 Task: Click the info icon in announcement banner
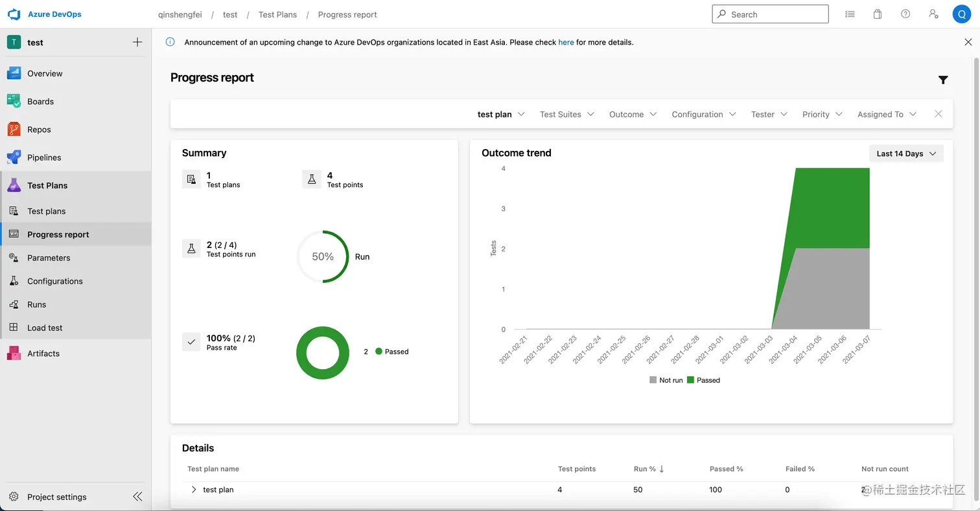tap(170, 42)
